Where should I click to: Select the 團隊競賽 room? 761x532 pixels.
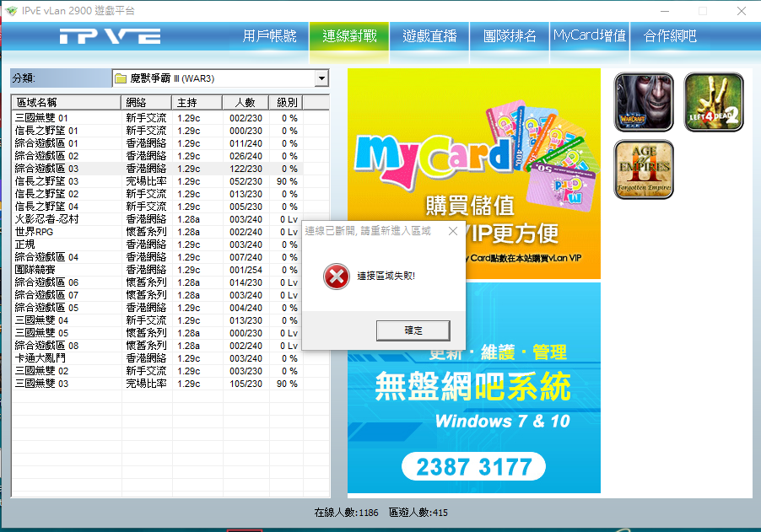click(x=158, y=270)
